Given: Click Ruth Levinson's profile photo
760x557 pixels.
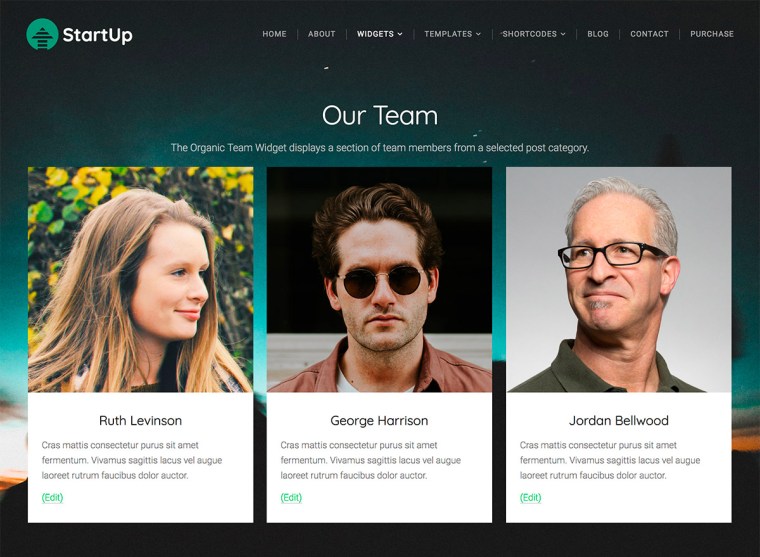Looking at the screenshot, I should [141, 280].
